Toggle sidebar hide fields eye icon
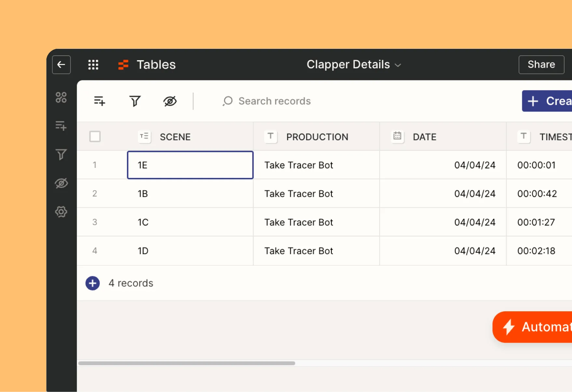 pos(61,183)
